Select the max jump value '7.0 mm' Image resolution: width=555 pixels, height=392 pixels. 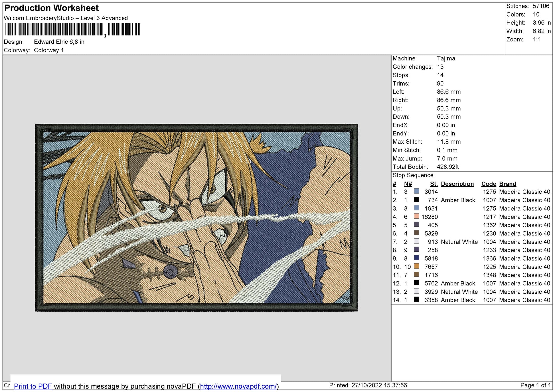coord(447,159)
